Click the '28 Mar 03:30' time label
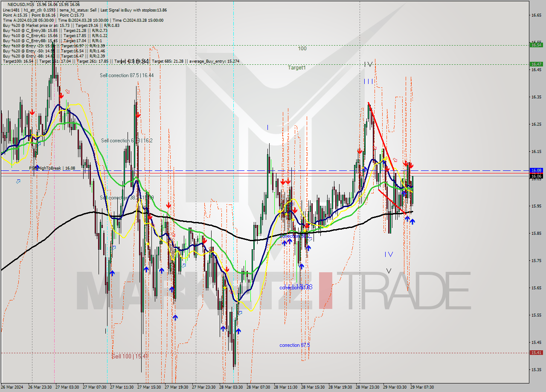This screenshot has height=392, width=546. (x=231, y=387)
